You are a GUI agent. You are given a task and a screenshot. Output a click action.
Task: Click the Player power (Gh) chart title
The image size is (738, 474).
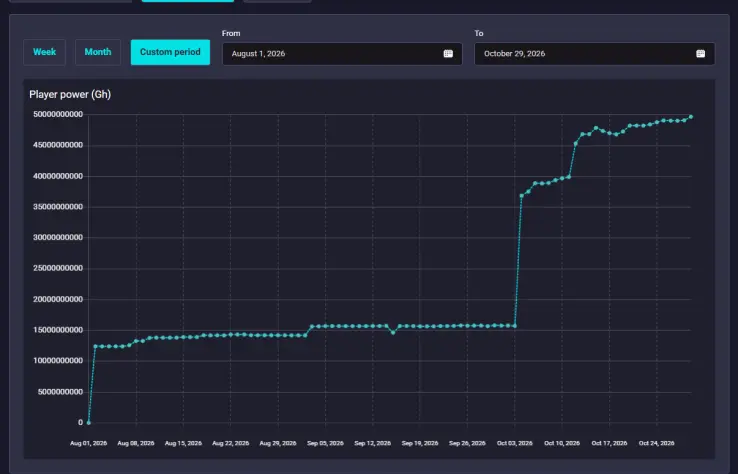pos(70,95)
